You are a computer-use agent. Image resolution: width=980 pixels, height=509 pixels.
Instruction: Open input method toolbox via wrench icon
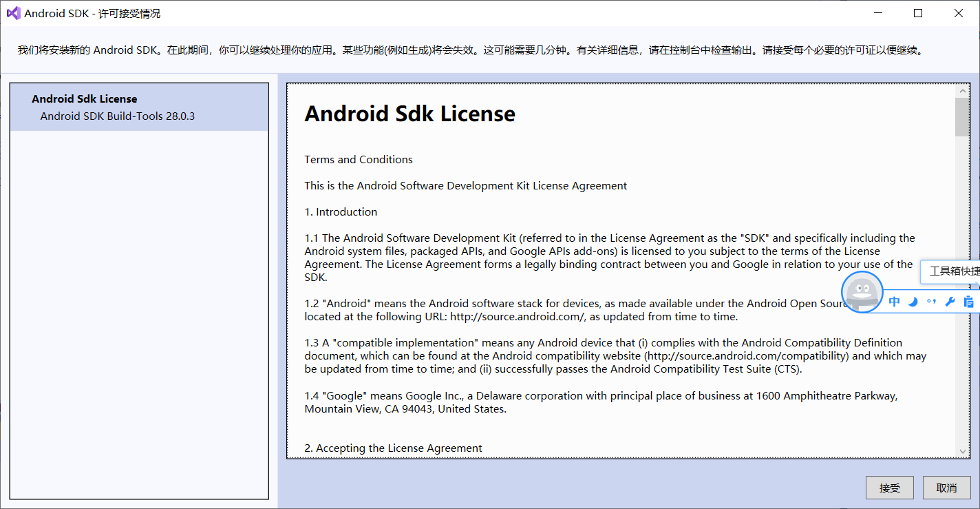(x=950, y=302)
